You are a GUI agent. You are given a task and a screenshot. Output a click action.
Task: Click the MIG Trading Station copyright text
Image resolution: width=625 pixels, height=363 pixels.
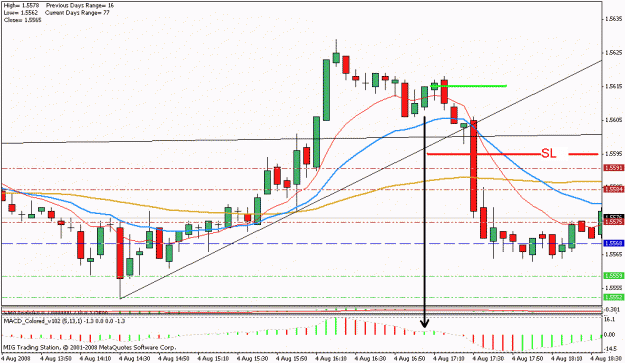pyautogui.click(x=90, y=347)
